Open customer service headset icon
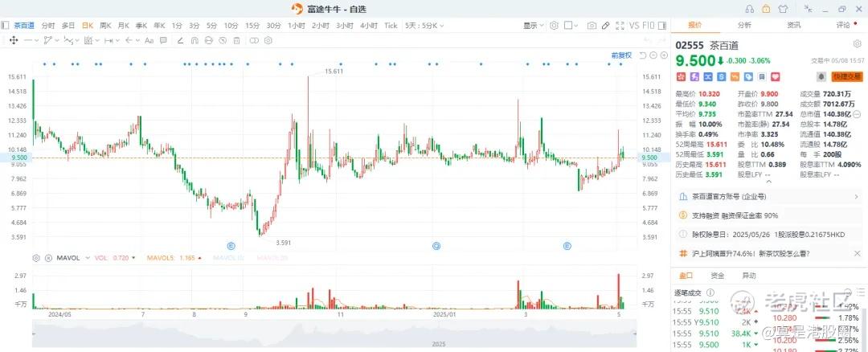This screenshot has height=352, width=868. click(750, 9)
